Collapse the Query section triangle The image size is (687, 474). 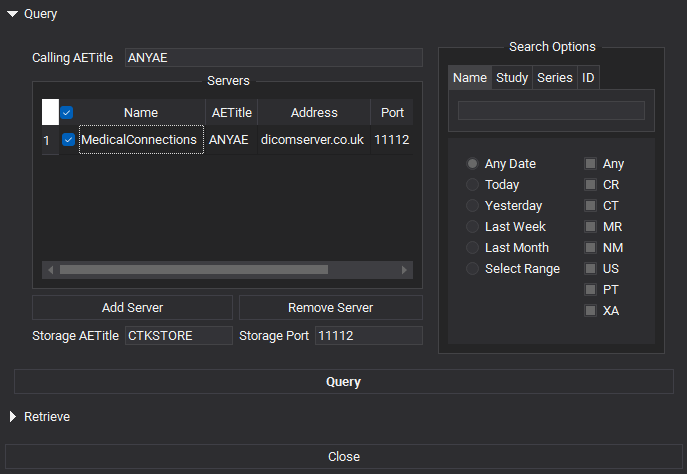[13, 14]
